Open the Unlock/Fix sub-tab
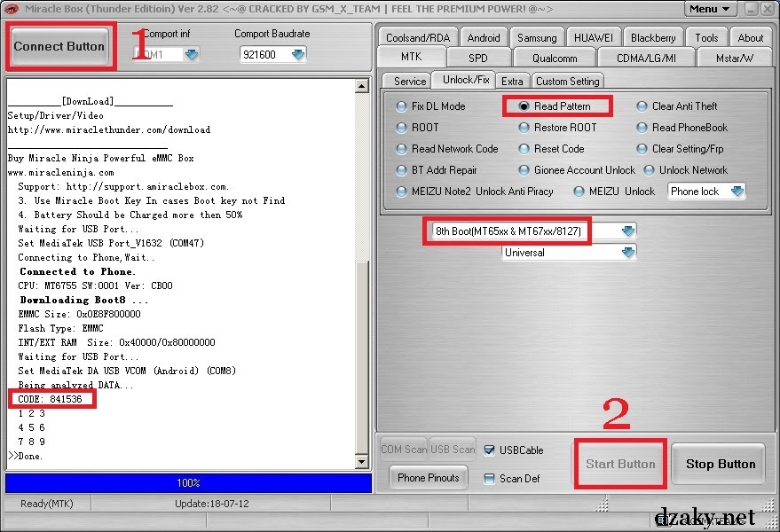The height and width of the screenshot is (532, 780). [465, 80]
